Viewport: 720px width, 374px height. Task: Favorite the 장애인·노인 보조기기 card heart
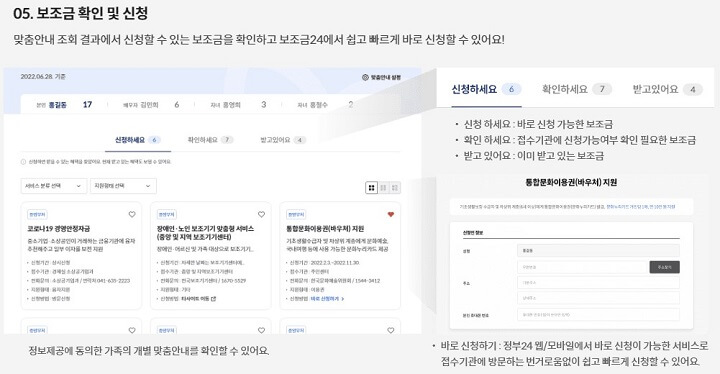261,214
